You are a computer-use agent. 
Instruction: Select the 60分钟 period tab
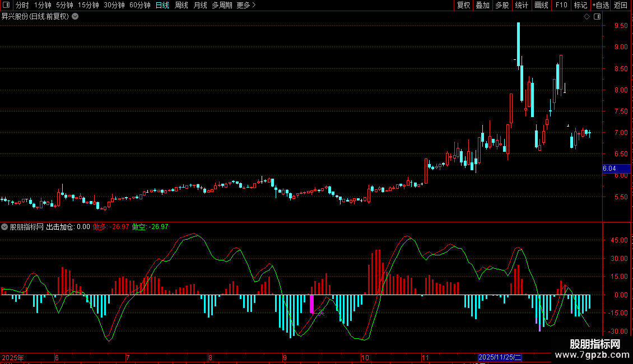[x=139, y=5]
